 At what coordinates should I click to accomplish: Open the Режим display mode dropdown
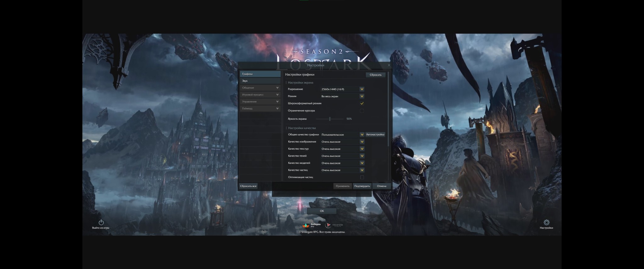tap(342, 96)
